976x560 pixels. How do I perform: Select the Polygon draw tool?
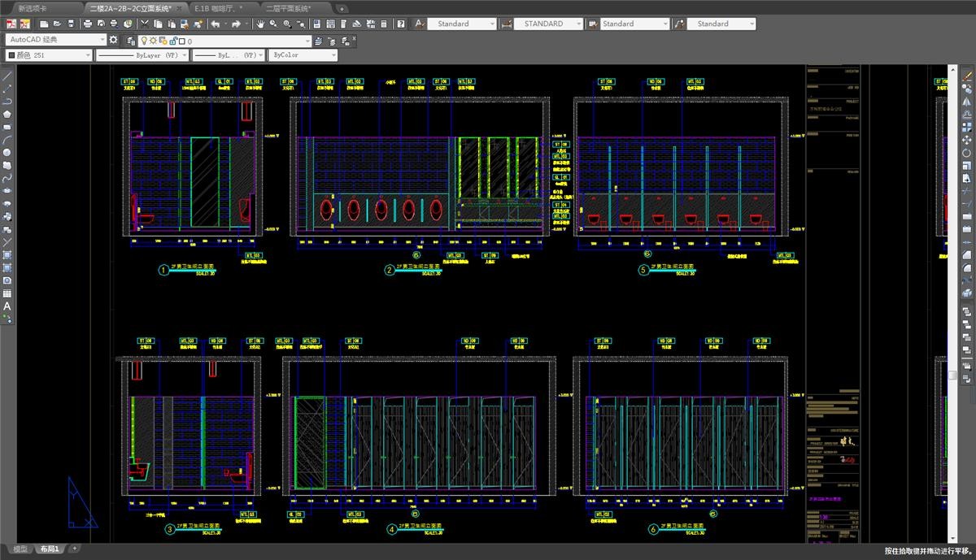click(x=7, y=115)
